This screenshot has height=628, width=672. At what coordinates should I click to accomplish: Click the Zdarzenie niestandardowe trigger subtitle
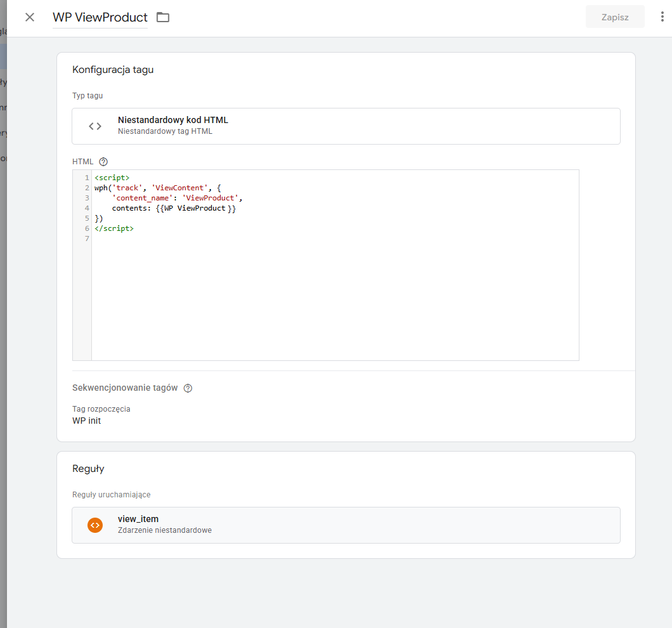pos(165,530)
